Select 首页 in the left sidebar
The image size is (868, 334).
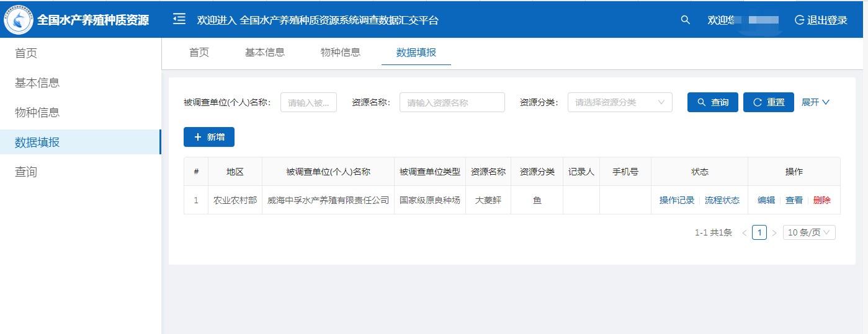pyautogui.click(x=26, y=53)
